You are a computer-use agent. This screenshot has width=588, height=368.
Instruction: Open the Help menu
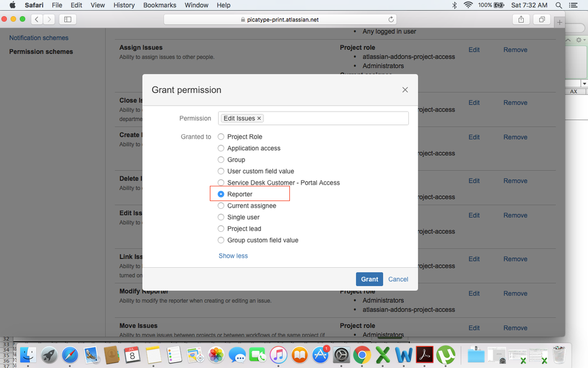click(223, 5)
